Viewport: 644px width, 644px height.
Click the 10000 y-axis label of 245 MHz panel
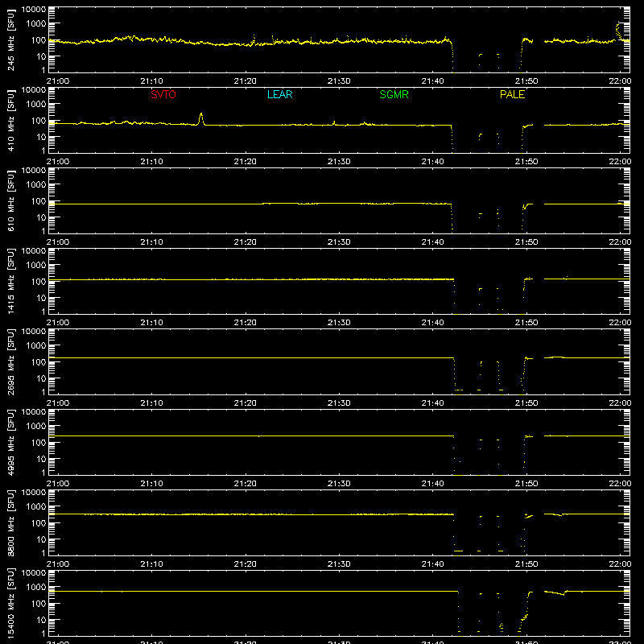coord(34,10)
